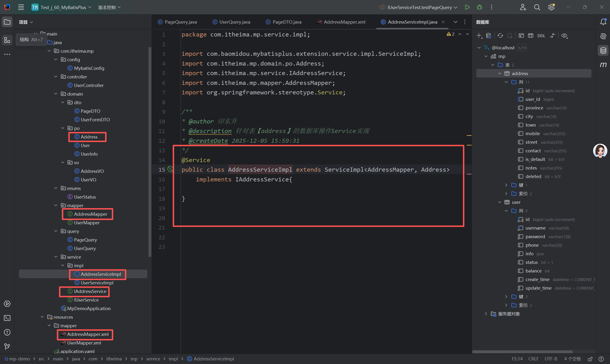Click the Debug bug icon
Viewport: 610px width, 364px height.
click(479, 7)
